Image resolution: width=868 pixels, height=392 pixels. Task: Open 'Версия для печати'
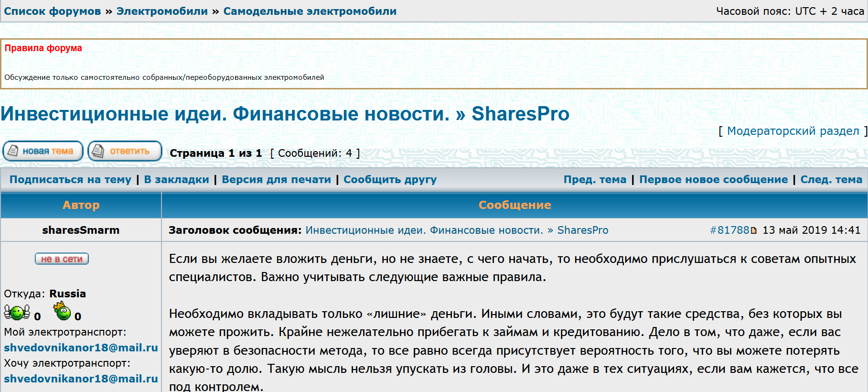point(276,180)
